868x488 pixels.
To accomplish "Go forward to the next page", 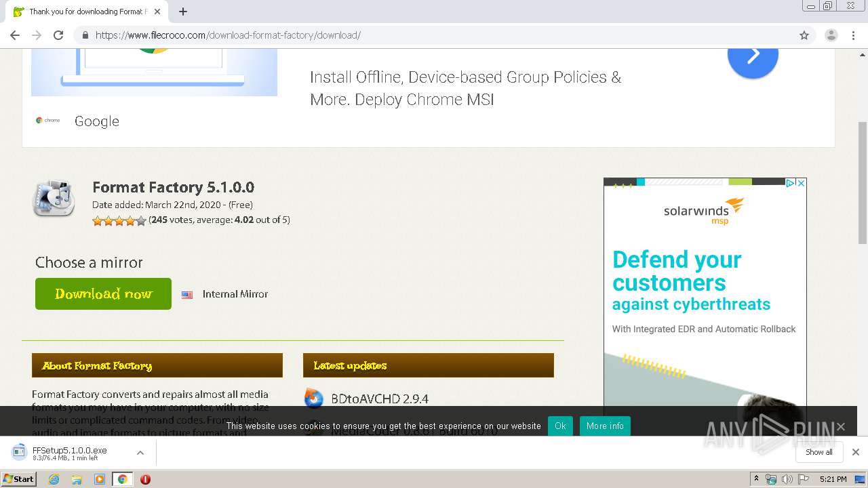I will pos(37,35).
